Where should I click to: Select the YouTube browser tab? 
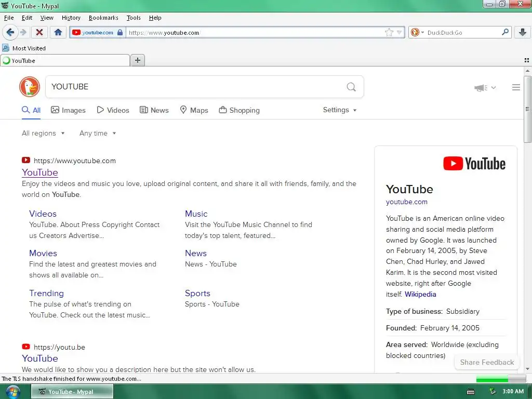click(x=65, y=61)
